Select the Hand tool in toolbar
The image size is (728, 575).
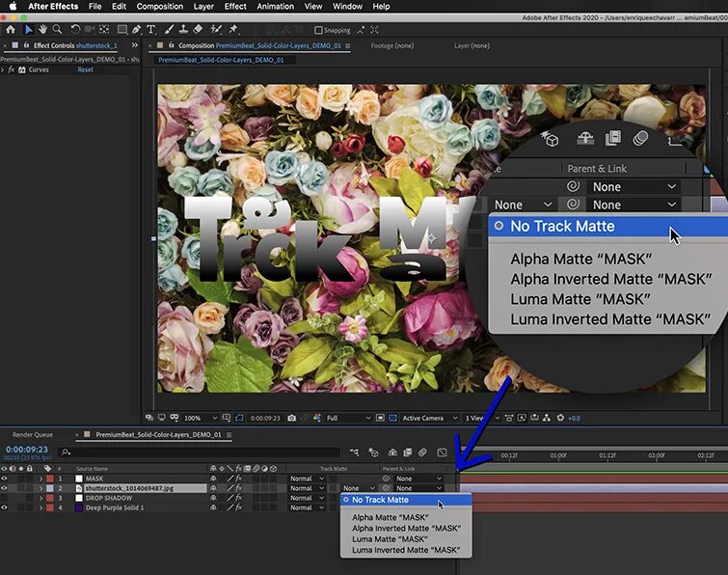42,29
